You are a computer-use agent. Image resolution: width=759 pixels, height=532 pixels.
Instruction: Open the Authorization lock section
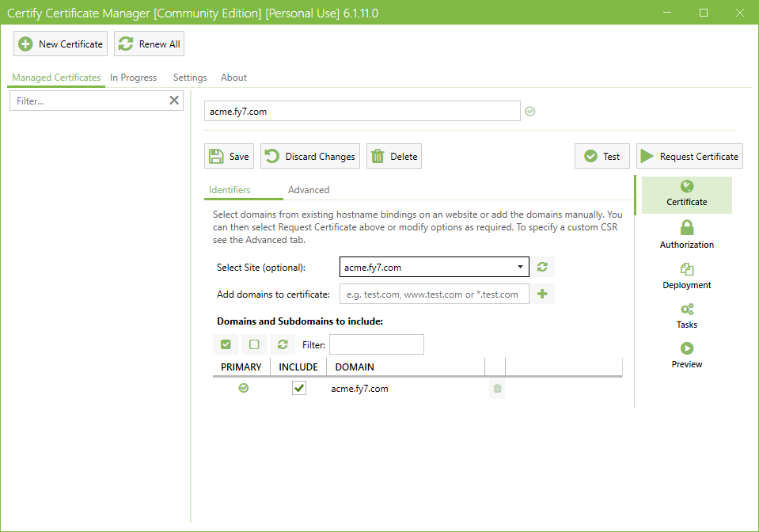point(687,235)
